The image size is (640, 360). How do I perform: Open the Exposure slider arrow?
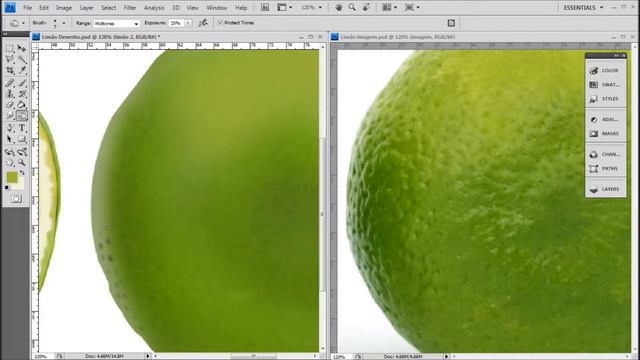pos(188,23)
